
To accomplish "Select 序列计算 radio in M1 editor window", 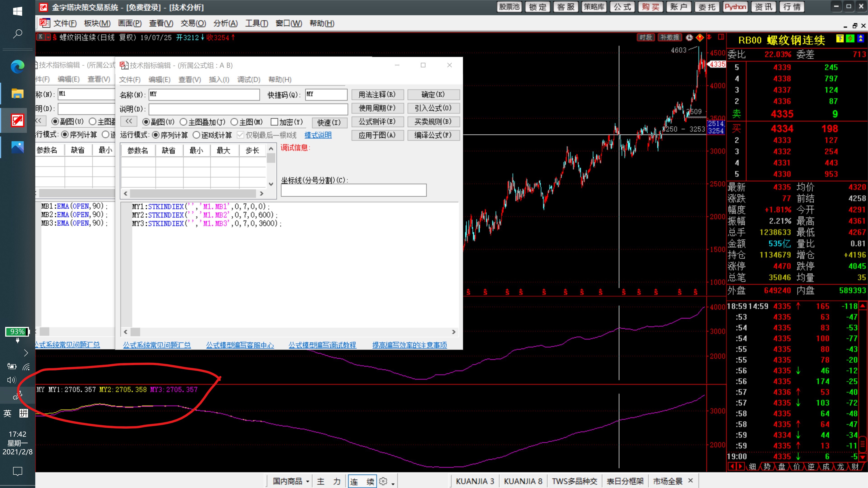I will (65, 135).
